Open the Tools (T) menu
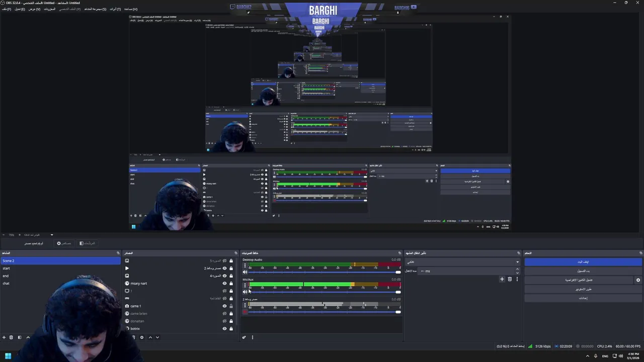644x362 pixels. pyautogui.click(x=115, y=9)
